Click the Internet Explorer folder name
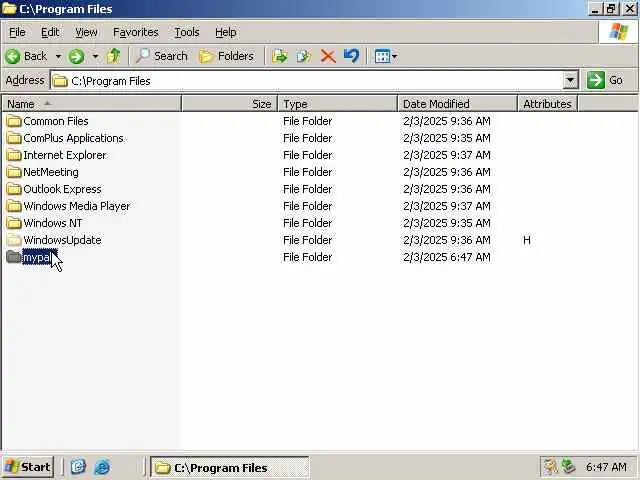 click(x=64, y=155)
